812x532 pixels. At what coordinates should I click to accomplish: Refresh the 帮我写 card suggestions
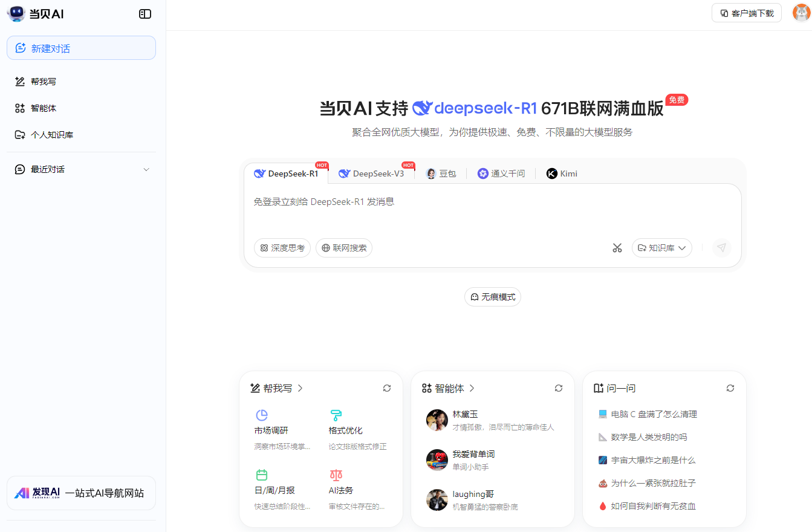coord(387,388)
